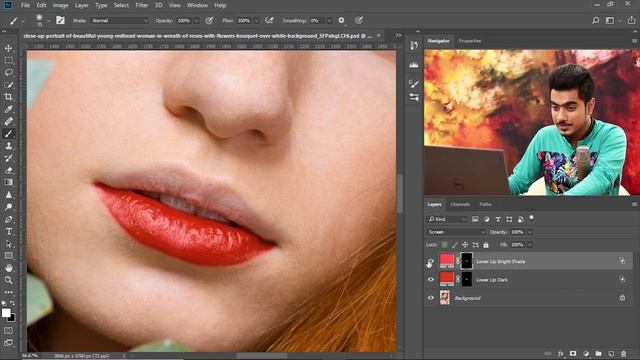
Task: Toggle lock image pixels brush icon
Action: coord(455,244)
